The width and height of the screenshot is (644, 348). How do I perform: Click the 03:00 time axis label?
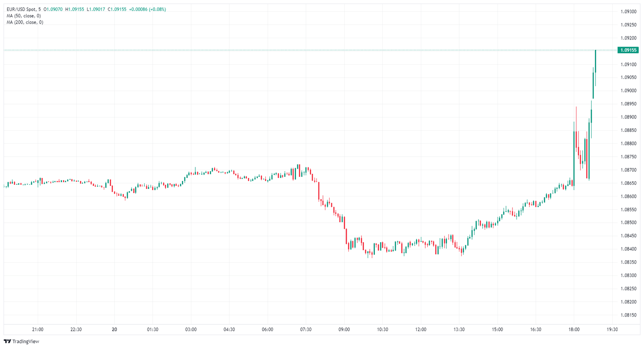[x=191, y=330]
